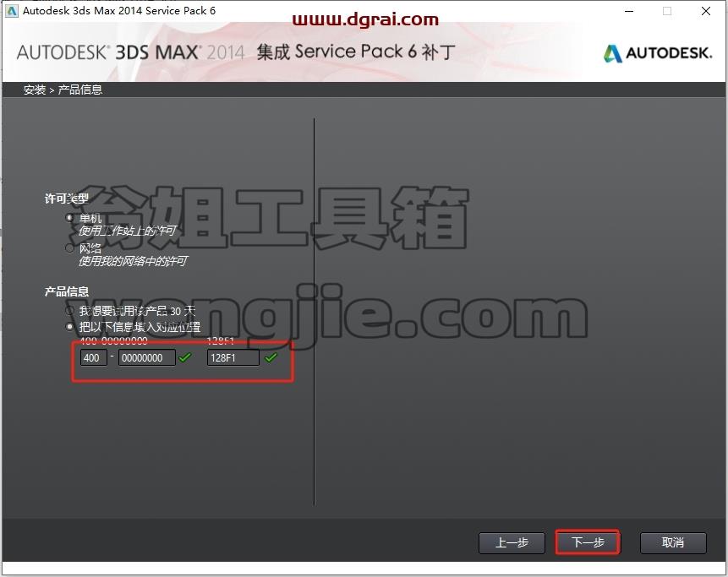Click the Autodesk app icon in title bar
Viewport: 728px width, 577px height.
(x=12, y=11)
